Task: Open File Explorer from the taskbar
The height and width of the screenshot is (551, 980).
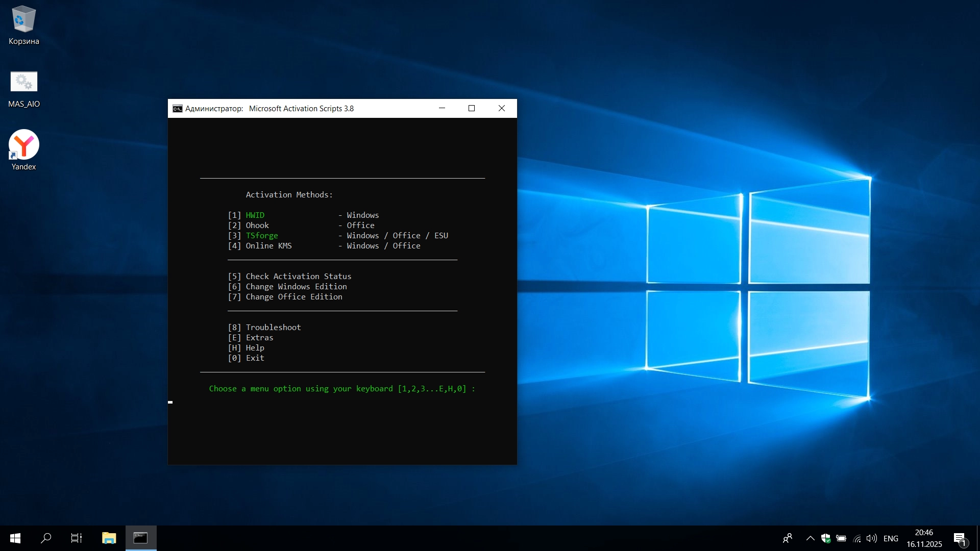Action: tap(109, 538)
